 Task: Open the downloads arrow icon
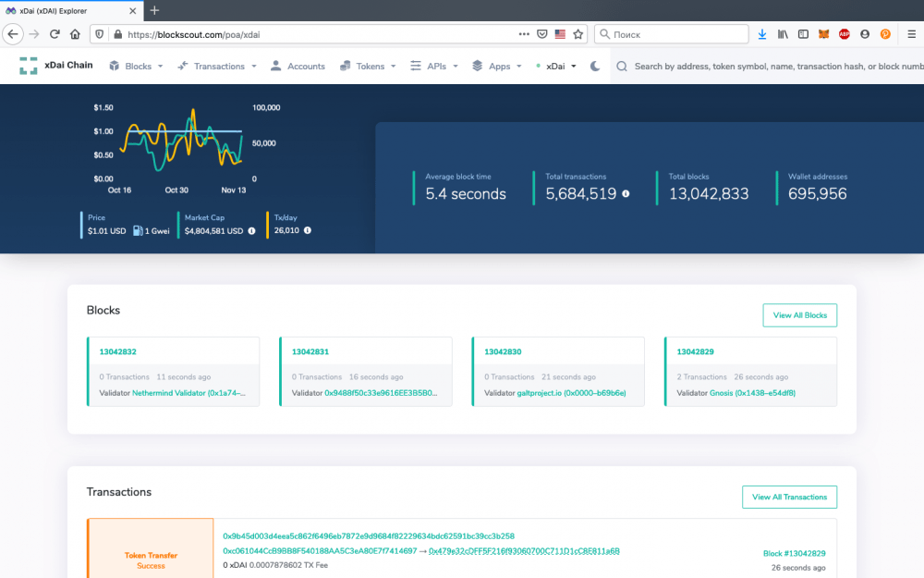762,34
